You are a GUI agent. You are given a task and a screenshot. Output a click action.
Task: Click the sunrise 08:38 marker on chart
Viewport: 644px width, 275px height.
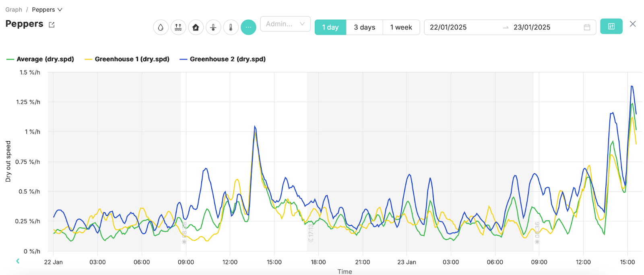coord(184,233)
